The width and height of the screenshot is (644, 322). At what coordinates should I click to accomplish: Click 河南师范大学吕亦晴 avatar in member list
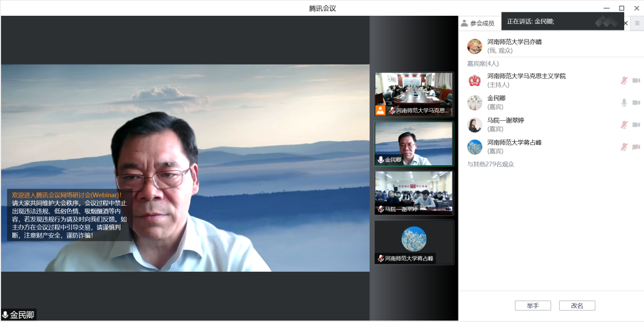475,46
